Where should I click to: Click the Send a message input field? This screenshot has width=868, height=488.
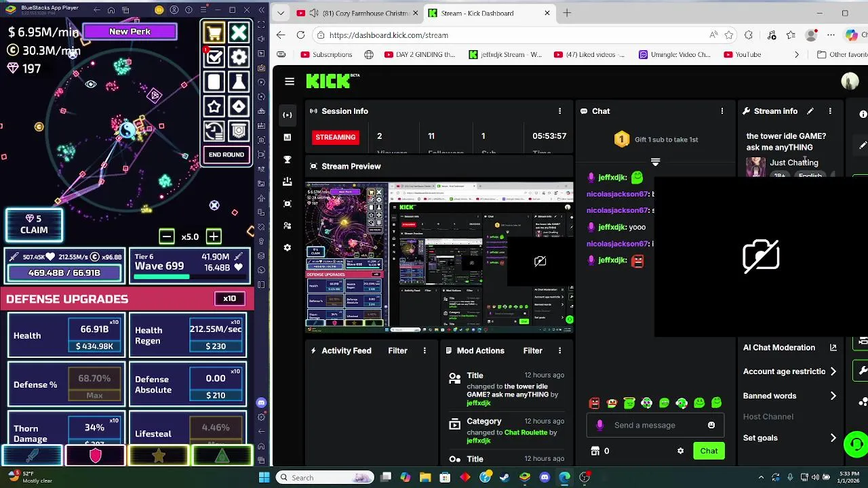654,425
